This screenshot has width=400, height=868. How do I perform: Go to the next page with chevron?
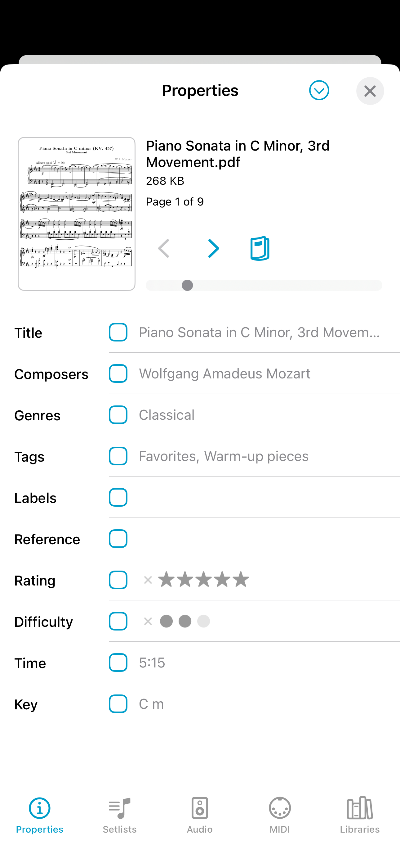[x=213, y=249]
